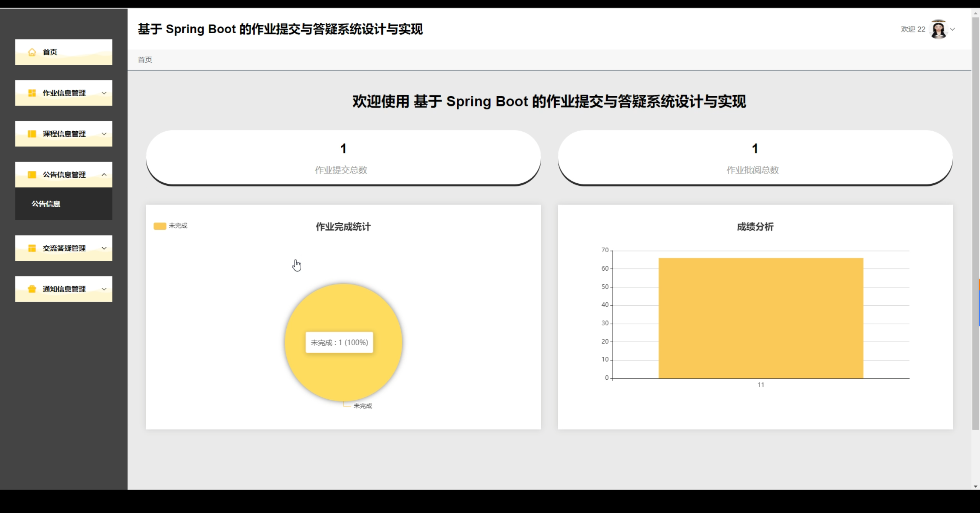Click the 欢迎使用 welcome heading
This screenshot has height=513, width=980.
pyautogui.click(x=549, y=101)
